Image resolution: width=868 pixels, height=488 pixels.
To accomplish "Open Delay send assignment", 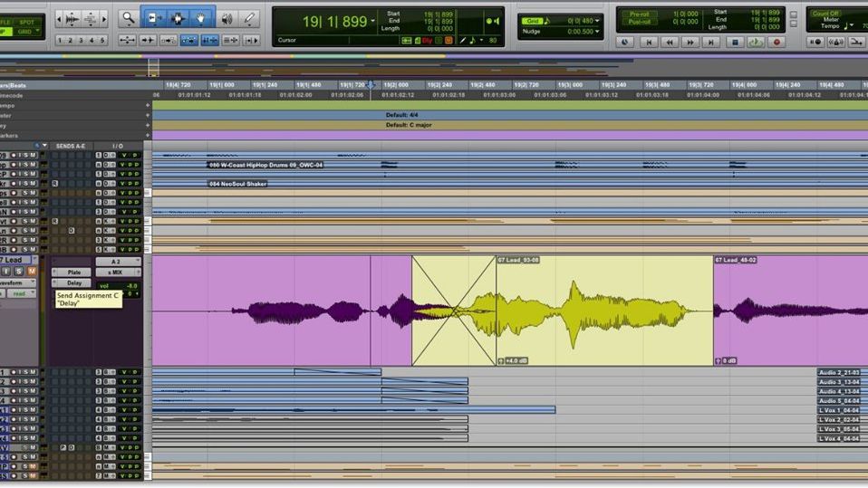I will [73, 282].
